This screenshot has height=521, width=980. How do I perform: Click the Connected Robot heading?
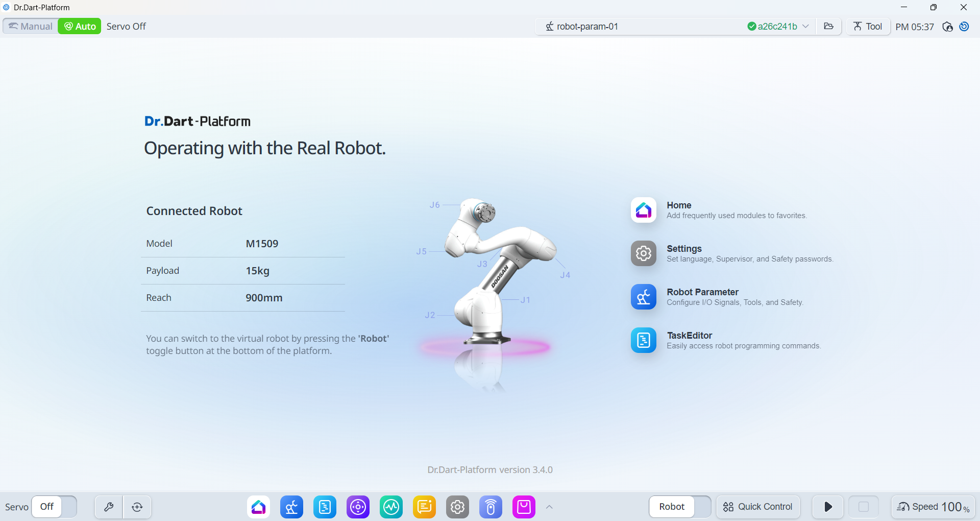(194, 211)
